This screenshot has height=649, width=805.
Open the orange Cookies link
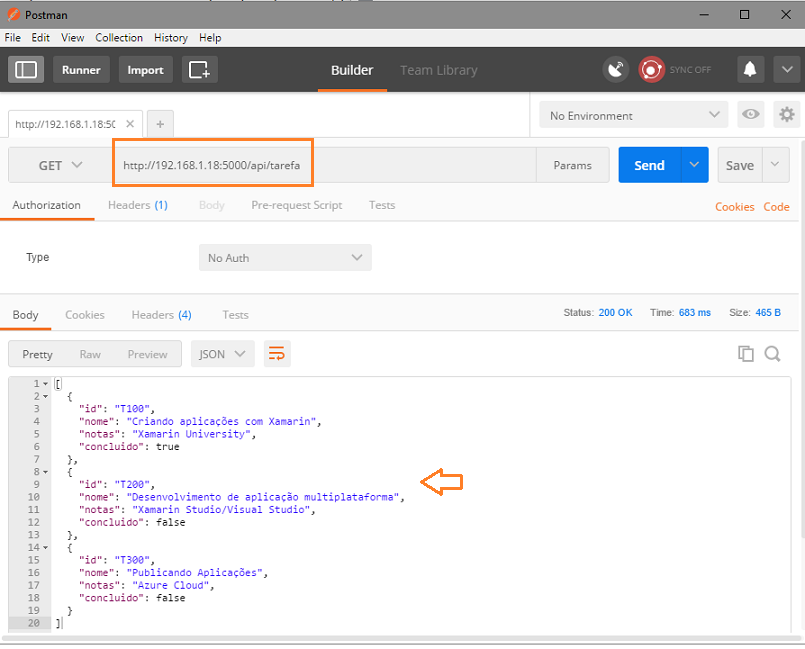pos(735,207)
